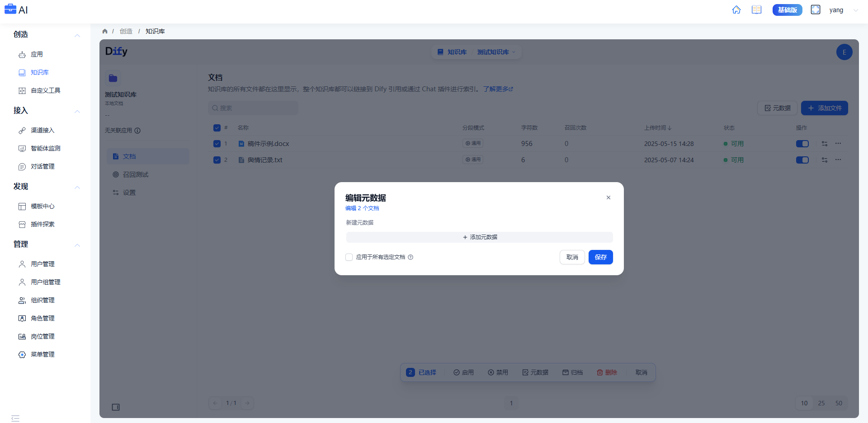Set page size to 50
Screen dimensions: 868x423
pyautogui.click(x=839, y=403)
